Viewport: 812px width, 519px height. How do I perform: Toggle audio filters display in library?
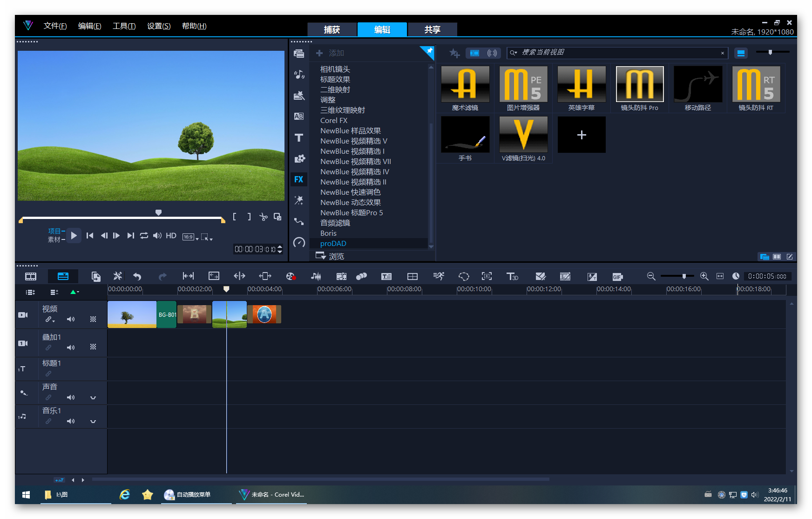pos(492,53)
